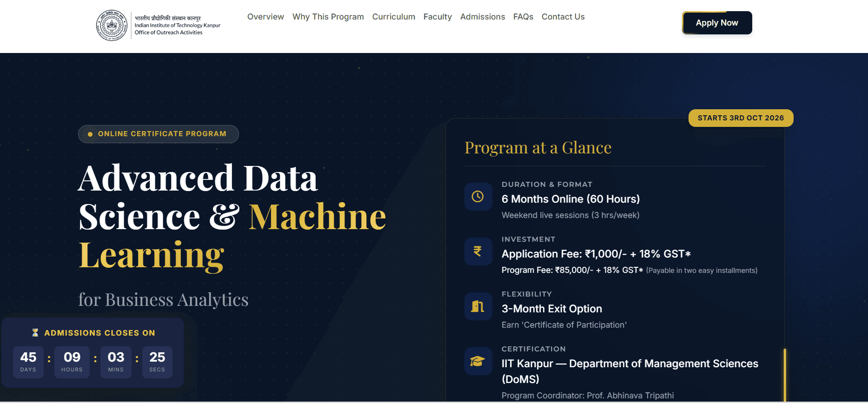Go to Why This Program section

pos(328,17)
